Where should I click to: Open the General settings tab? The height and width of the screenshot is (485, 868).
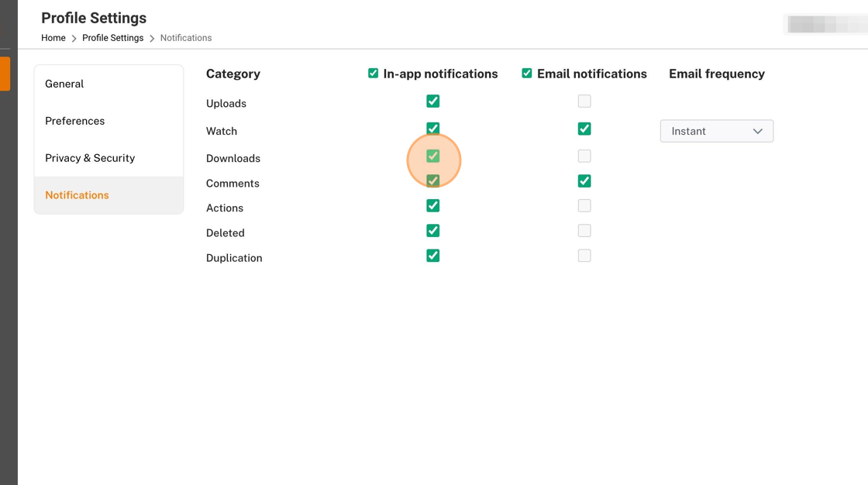pyautogui.click(x=64, y=84)
